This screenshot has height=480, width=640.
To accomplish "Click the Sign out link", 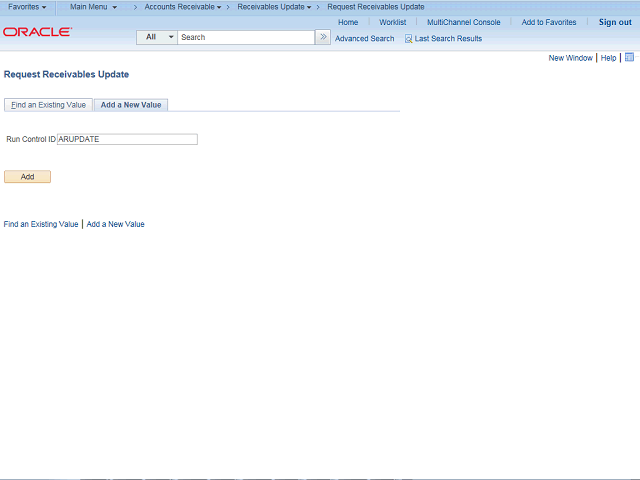I will [x=615, y=22].
